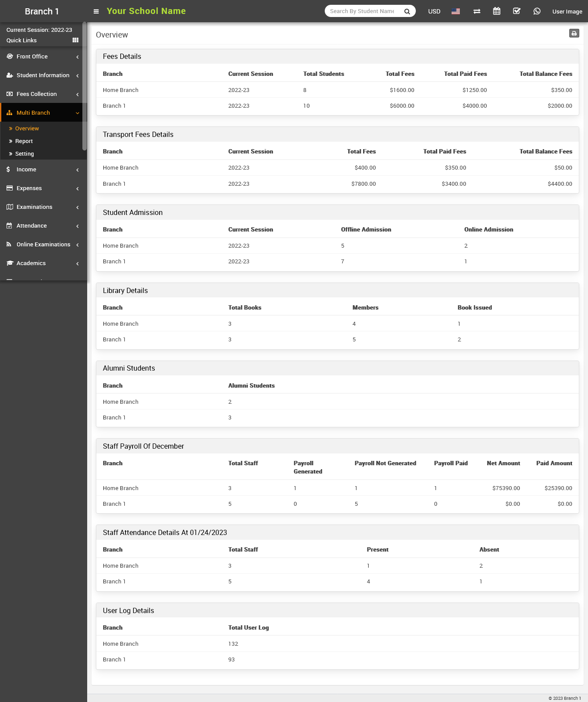The height and width of the screenshot is (702, 588).
Task: Click the sidebar vertical scrollbar
Action: [85, 87]
